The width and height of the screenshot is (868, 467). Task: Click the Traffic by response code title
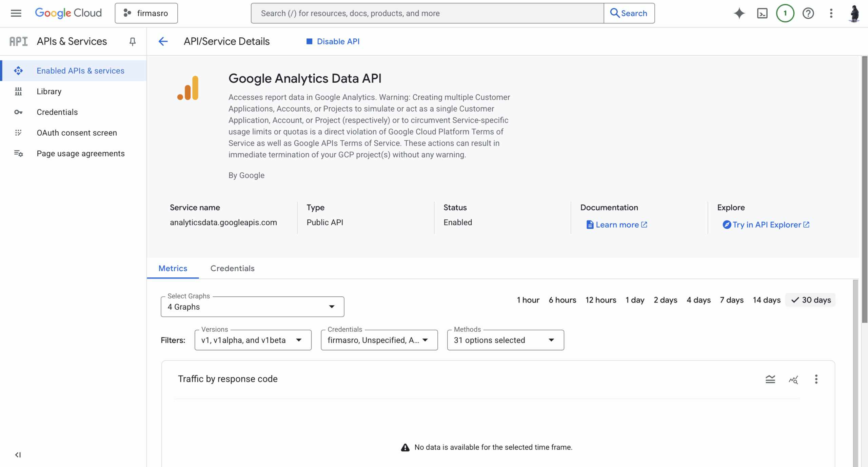[228, 379]
